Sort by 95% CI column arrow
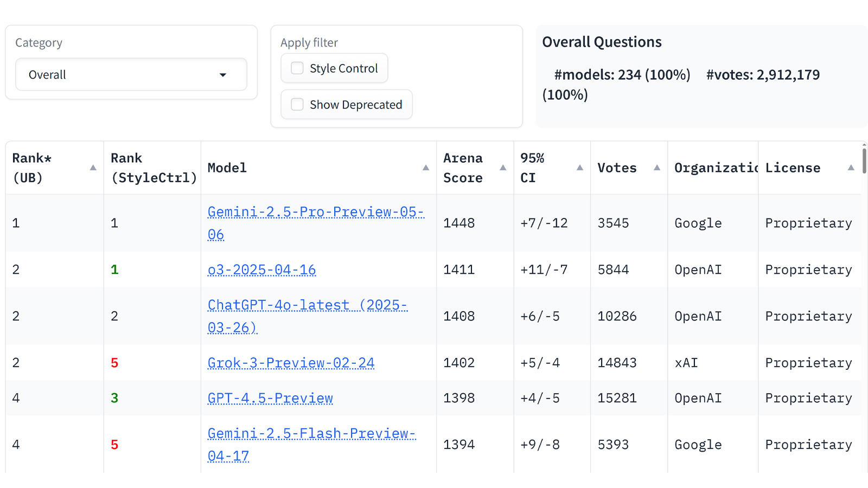The image size is (868, 488). coord(580,168)
